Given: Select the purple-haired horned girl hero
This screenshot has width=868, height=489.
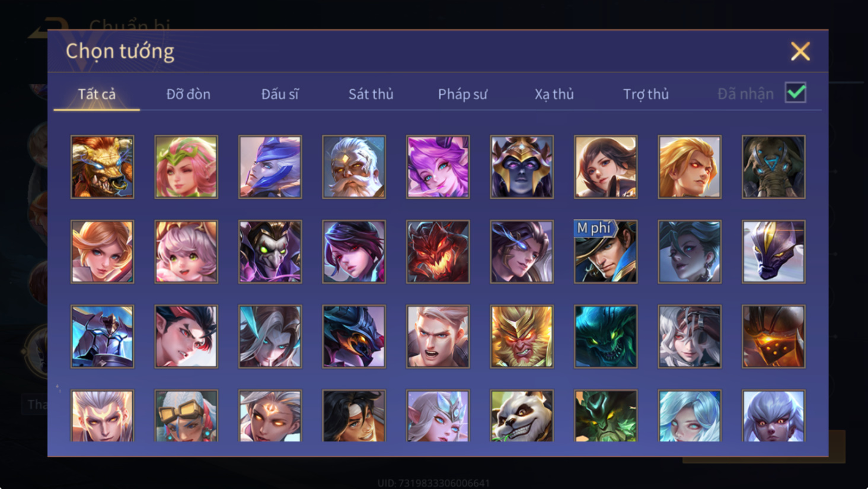Looking at the screenshot, I should (x=438, y=167).
